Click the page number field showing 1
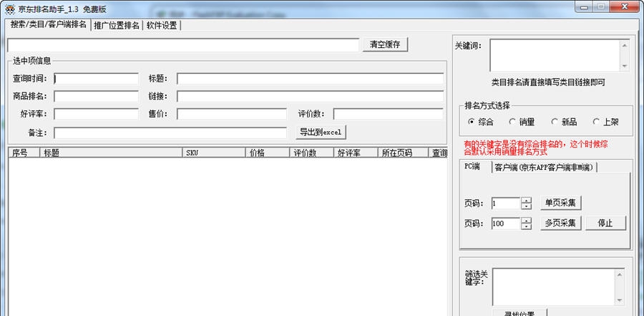The width and height of the screenshot is (644, 316). click(x=506, y=204)
